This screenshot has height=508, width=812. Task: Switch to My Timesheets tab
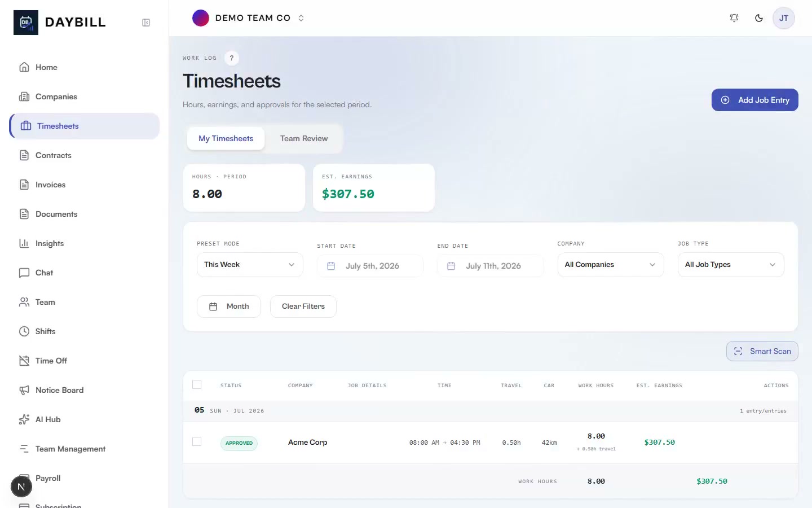(226, 138)
